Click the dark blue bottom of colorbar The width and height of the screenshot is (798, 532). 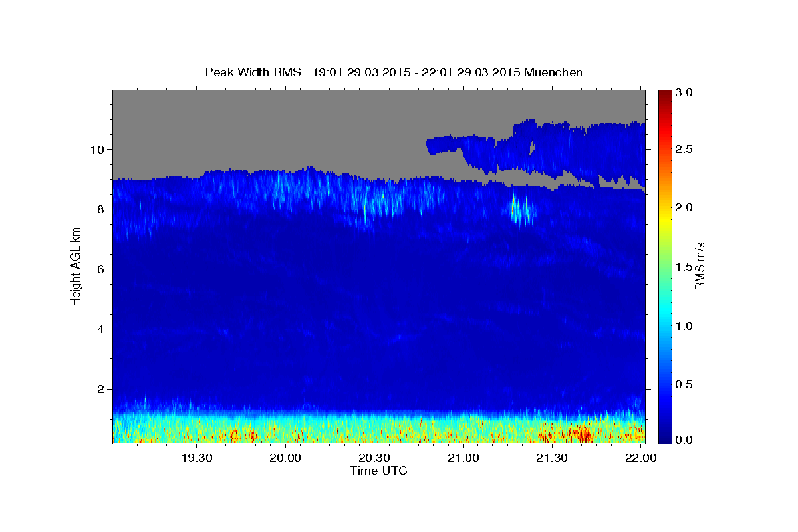tap(664, 438)
